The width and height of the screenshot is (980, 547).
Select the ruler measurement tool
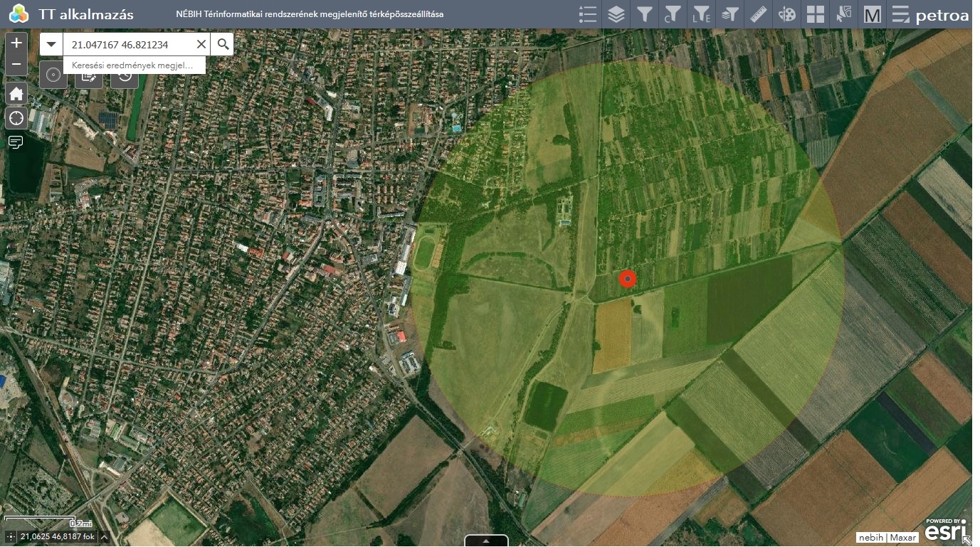[758, 14]
